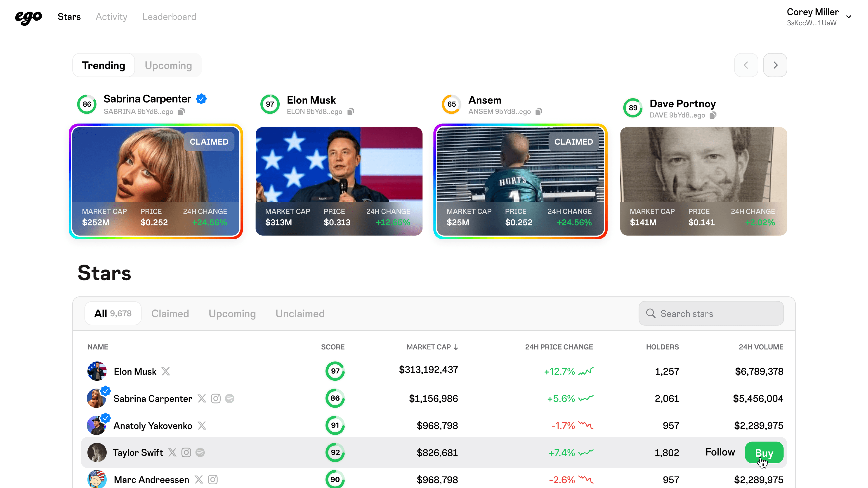This screenshot has height=488, width=868.
Task: Open the Activity navigation item
Action: click(111, 17)
